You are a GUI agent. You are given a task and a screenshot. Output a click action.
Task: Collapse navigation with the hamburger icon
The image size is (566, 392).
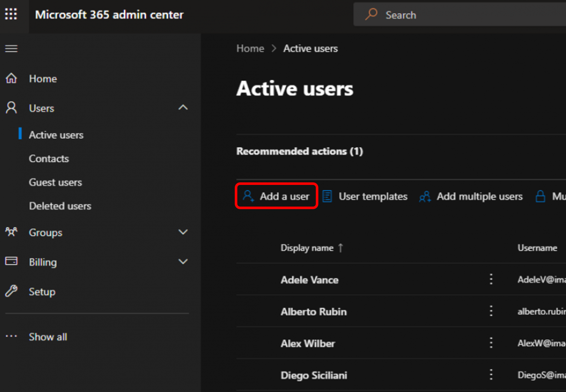pyautogui.click(x=11, y=48)
